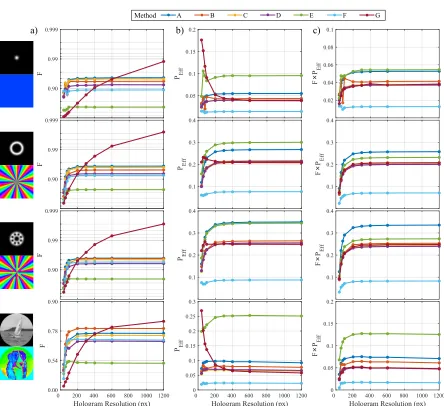Image resolution: width=444 pixels, height=406 pixels.
Task: Open the ring-of-dots target thumbnail
Action: (17, 239)
